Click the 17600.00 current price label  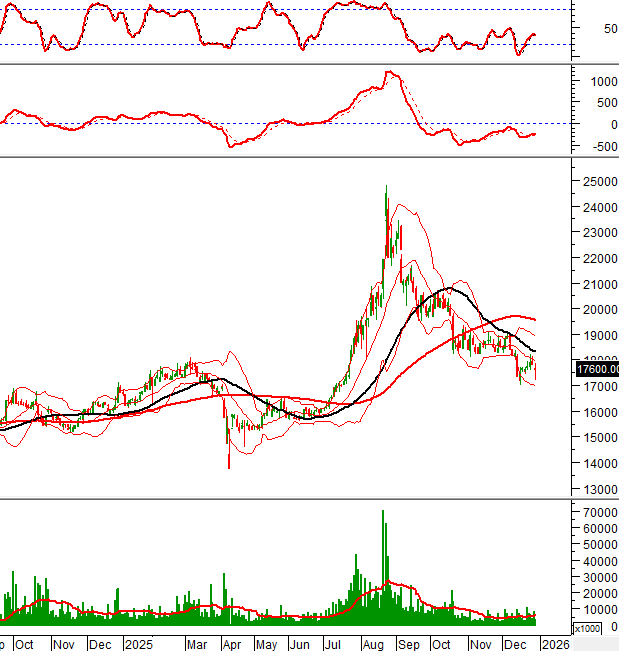[x=597, y=369]
